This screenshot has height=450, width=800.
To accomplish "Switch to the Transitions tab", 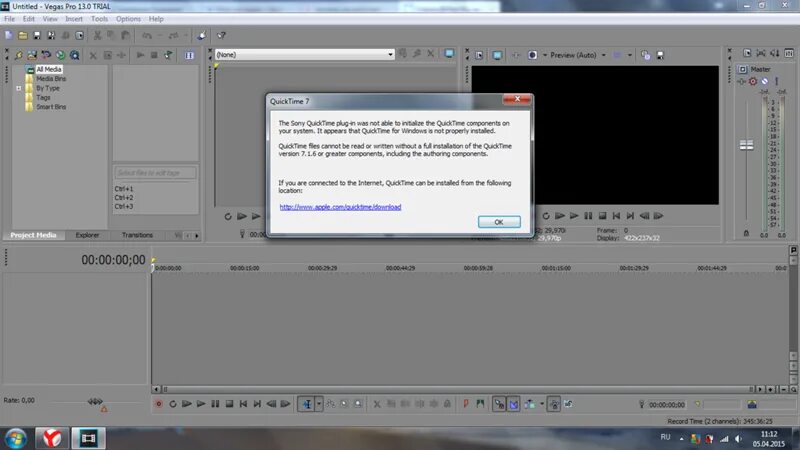I will click(x=137, y=235).
